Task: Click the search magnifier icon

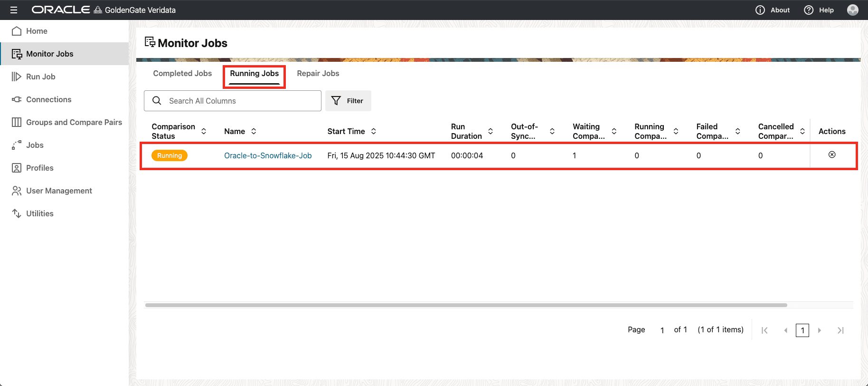Action: coord(157,100)
